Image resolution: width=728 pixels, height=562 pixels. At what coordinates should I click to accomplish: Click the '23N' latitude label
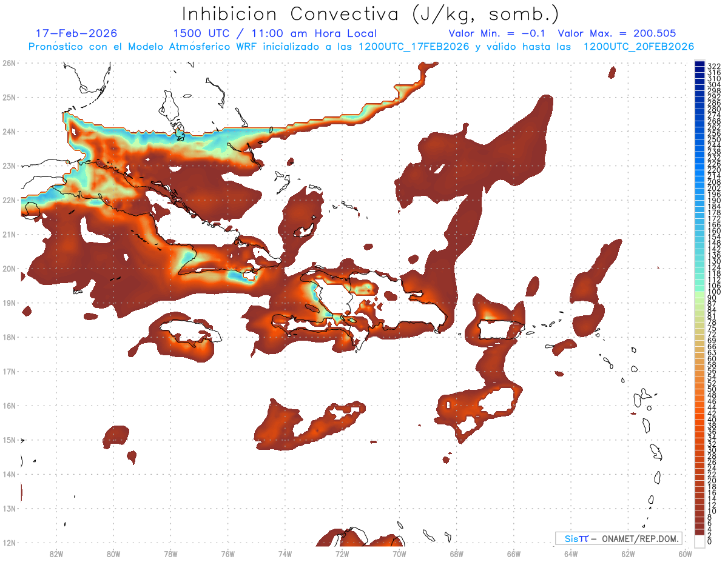click(8, 166)
